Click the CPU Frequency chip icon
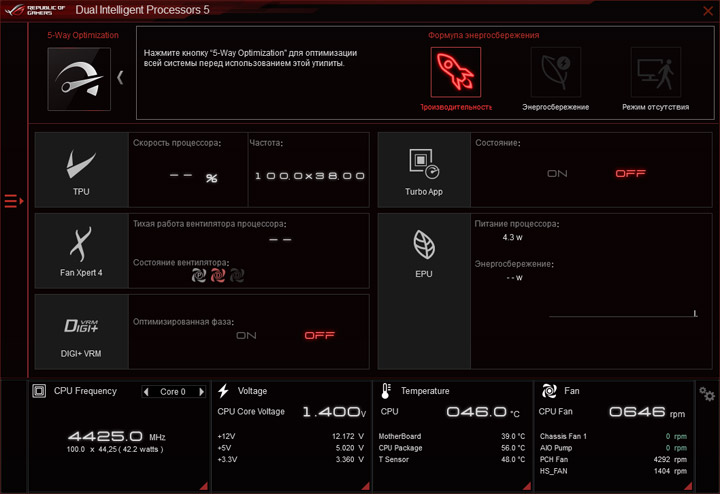This screenshot has height=494, width=720. pyautogui.click(x=39, y=391)
